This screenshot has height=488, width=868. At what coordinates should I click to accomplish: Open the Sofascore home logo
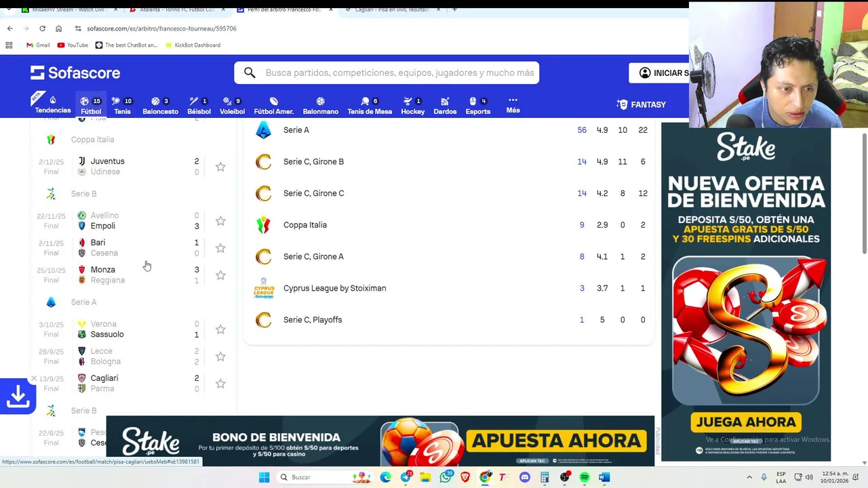(75, 73)
